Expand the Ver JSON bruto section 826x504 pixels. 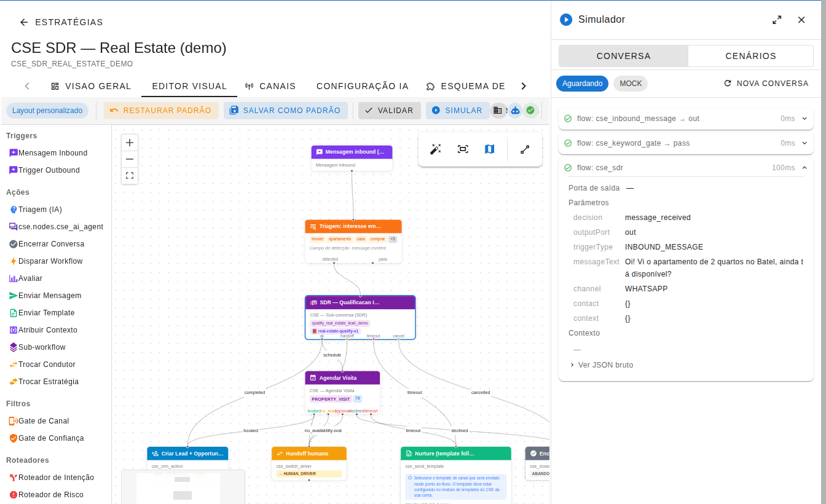[x=601, y=365]
